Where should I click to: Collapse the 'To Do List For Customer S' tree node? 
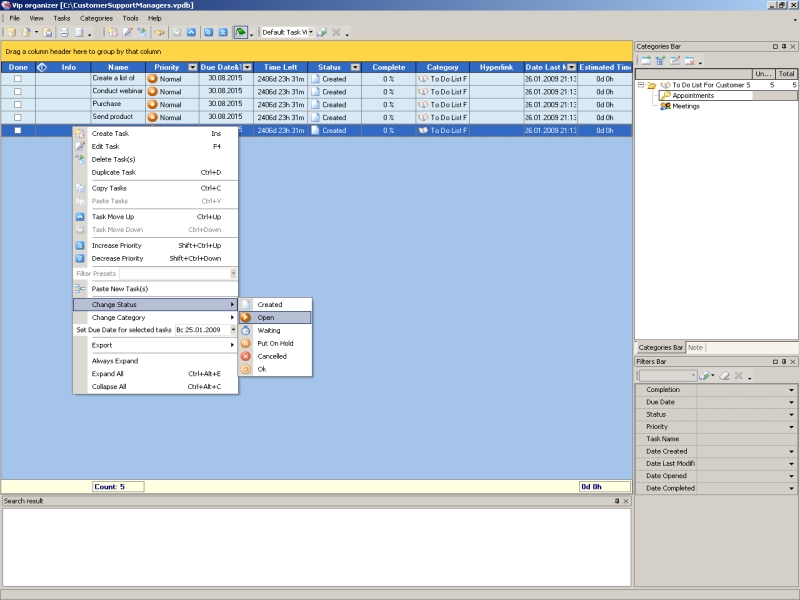(x=641, y=86)
